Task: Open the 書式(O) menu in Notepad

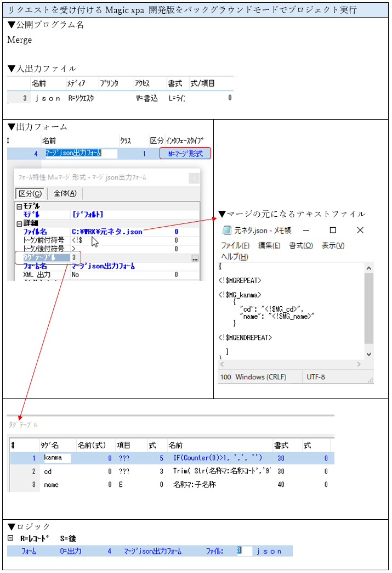Action: pyautogui.click(x=300, y=245)
